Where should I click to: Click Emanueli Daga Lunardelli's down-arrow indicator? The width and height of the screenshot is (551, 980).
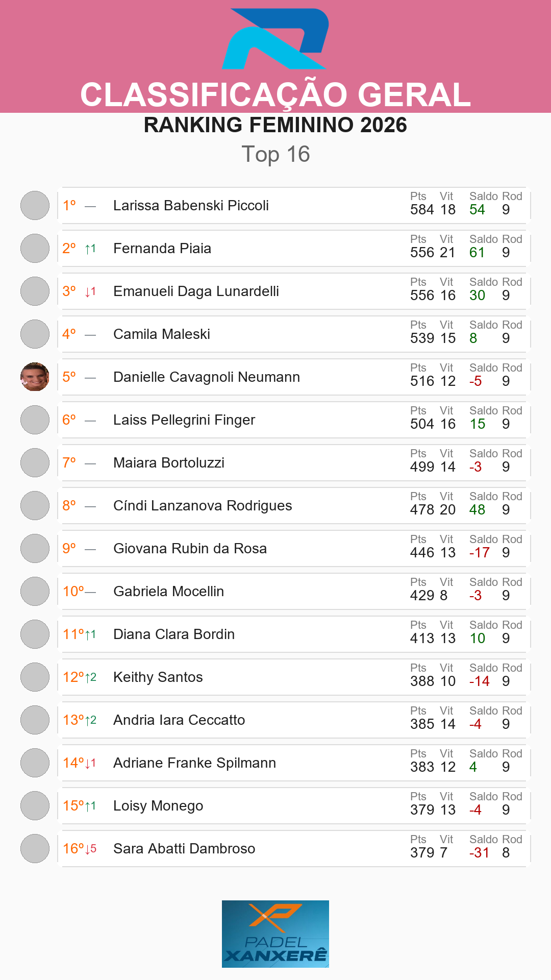pyautogui.click(x=91, y=291)
